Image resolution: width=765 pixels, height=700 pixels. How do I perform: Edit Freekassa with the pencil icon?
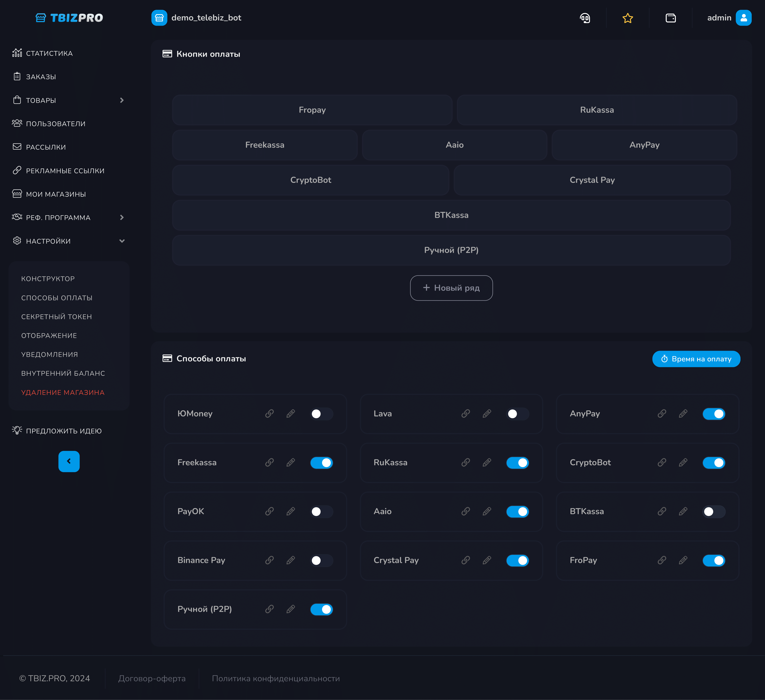[x=291, y=462]
